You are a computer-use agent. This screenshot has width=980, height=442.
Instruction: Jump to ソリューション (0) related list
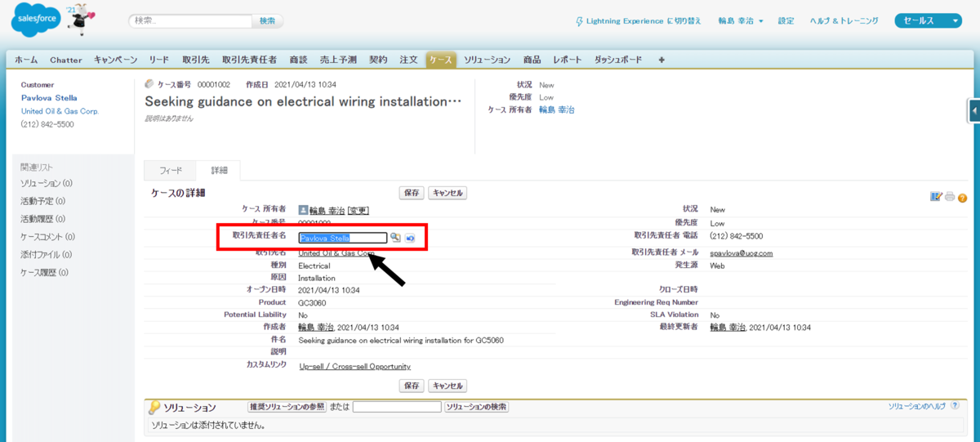coord(47,183)
